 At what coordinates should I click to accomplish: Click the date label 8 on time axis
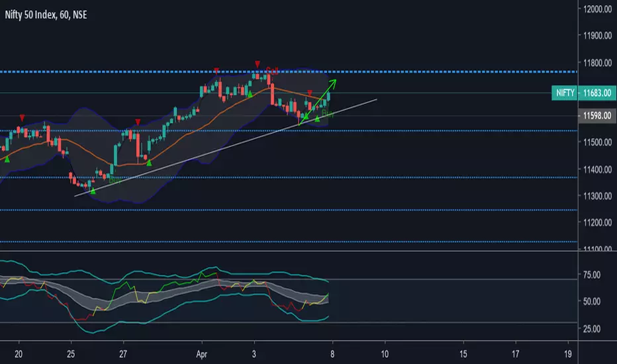[x=332, y=354]
